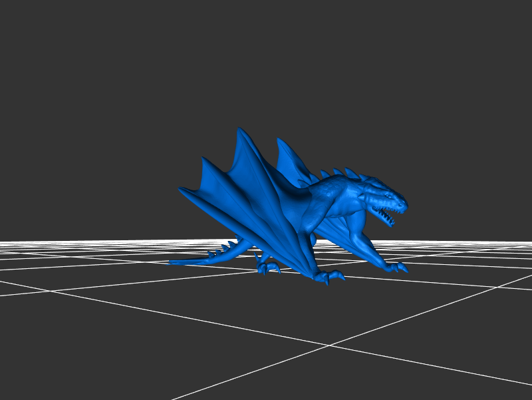Select the tallest wing tip of the near wing

239,131
